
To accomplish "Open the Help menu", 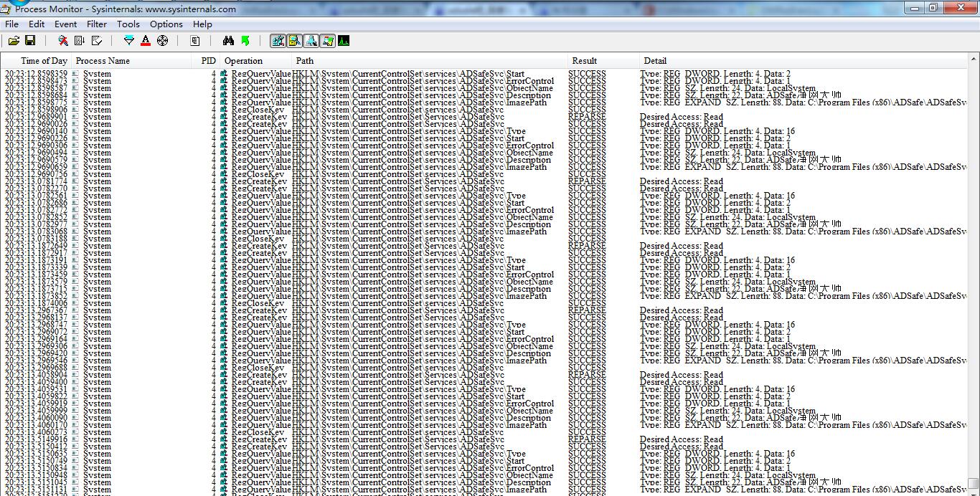I will 202,24.
